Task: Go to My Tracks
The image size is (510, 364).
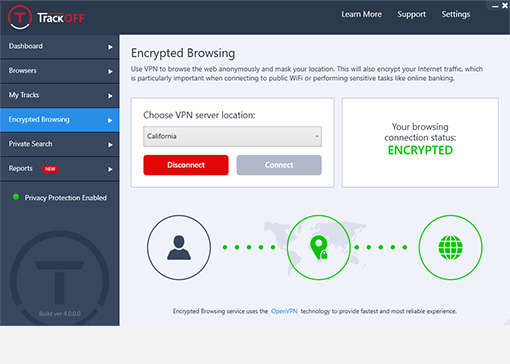Action: click(x=60, y=95)
